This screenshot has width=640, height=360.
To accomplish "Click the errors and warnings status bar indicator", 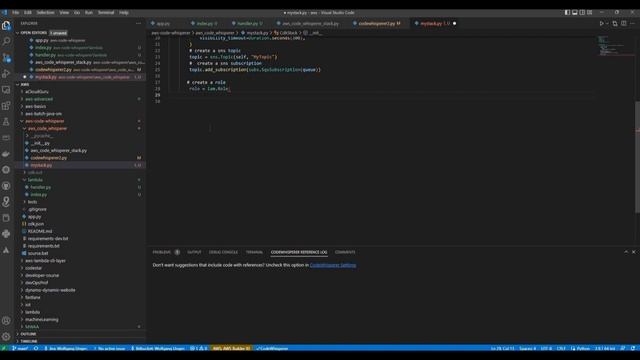I will 199,348.
